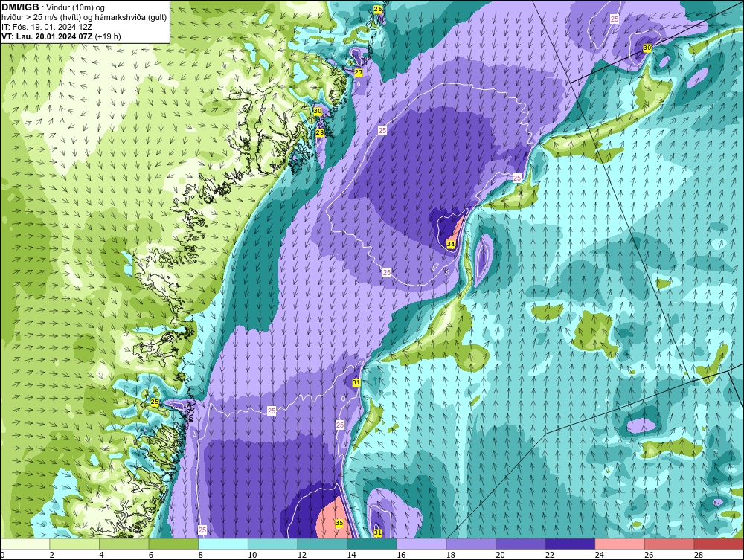Click the legend scale number 8

click(x=201, y=555)
